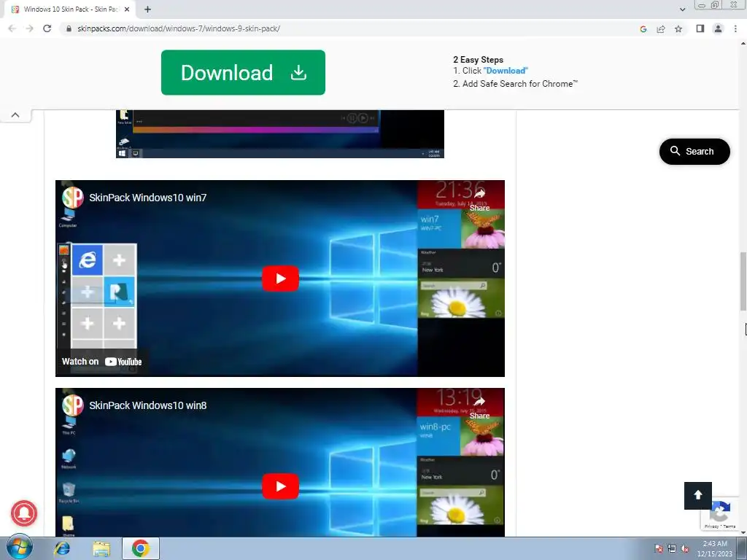747x560 pixels.
Task: Expand the tab search chevron
Action: coord(682,9)
